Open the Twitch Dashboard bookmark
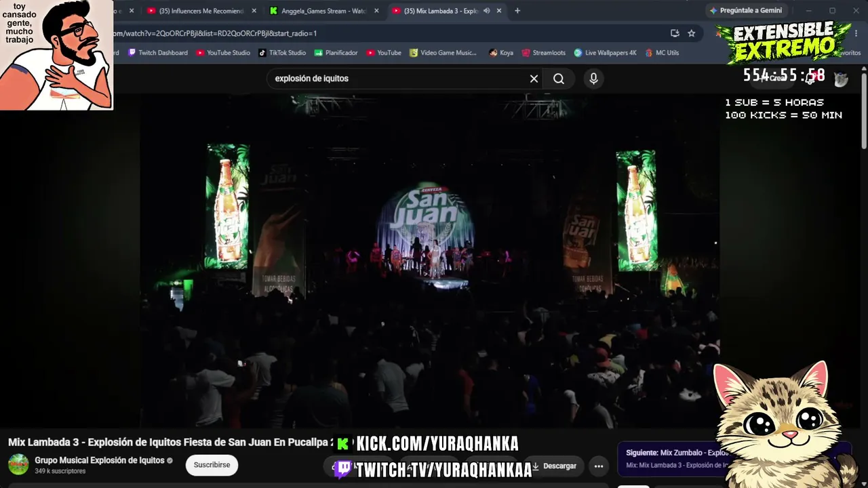Image resolution: width=868 pixels, height=488 pixels. 157,53
